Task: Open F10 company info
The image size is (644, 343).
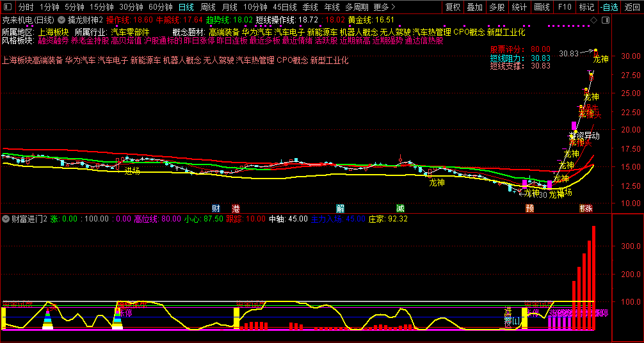Action: pos(565,6)
